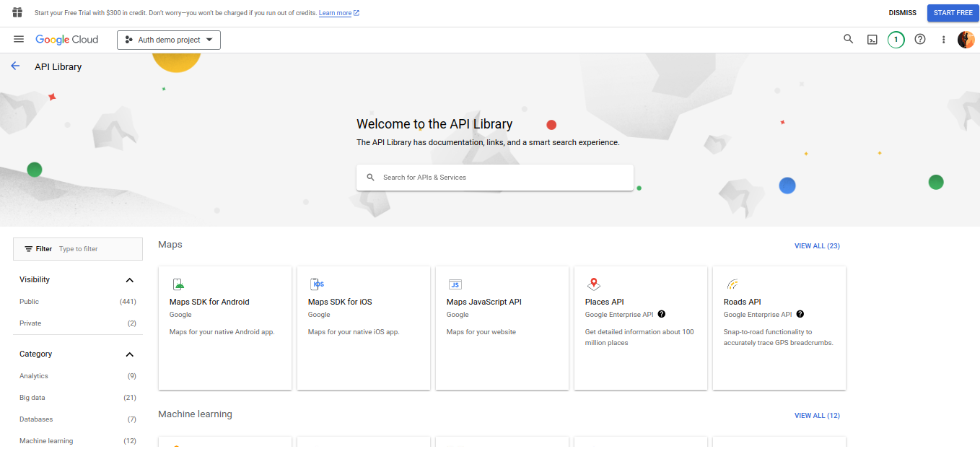Open the Maps SDK for iOS card title
980x449 pixels.
pyautogui.click(x=340, y=302)
